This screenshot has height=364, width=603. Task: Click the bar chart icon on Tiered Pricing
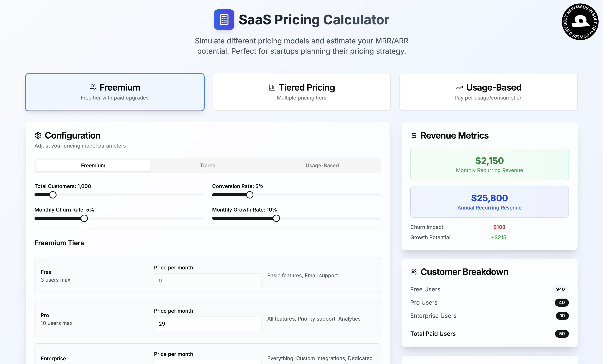pos(272,87)
